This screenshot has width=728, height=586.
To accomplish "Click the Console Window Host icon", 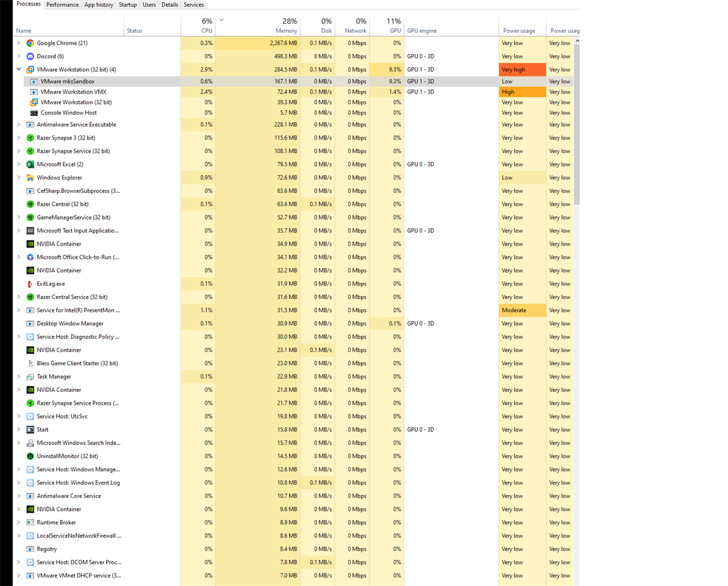I will click(x=35, y=113).
